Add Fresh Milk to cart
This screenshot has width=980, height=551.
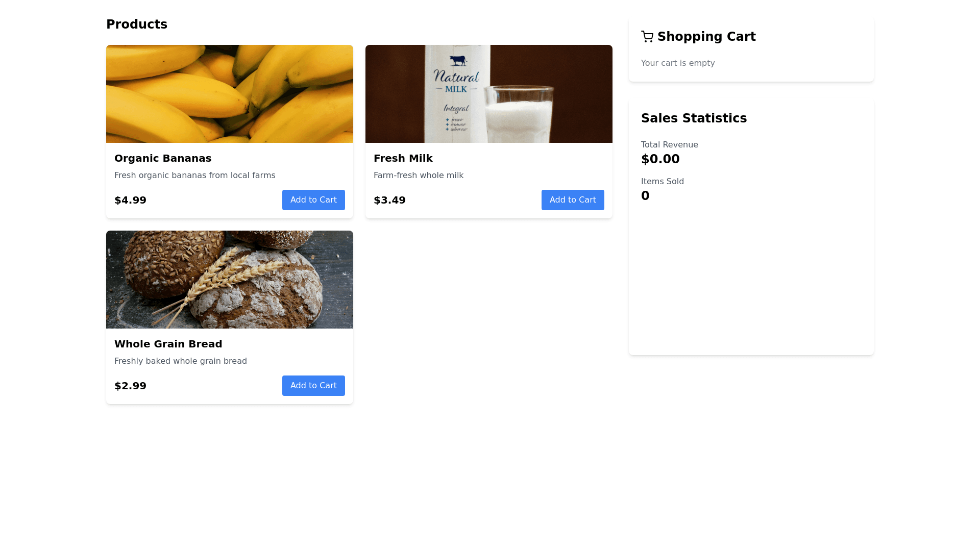(573, 200)
